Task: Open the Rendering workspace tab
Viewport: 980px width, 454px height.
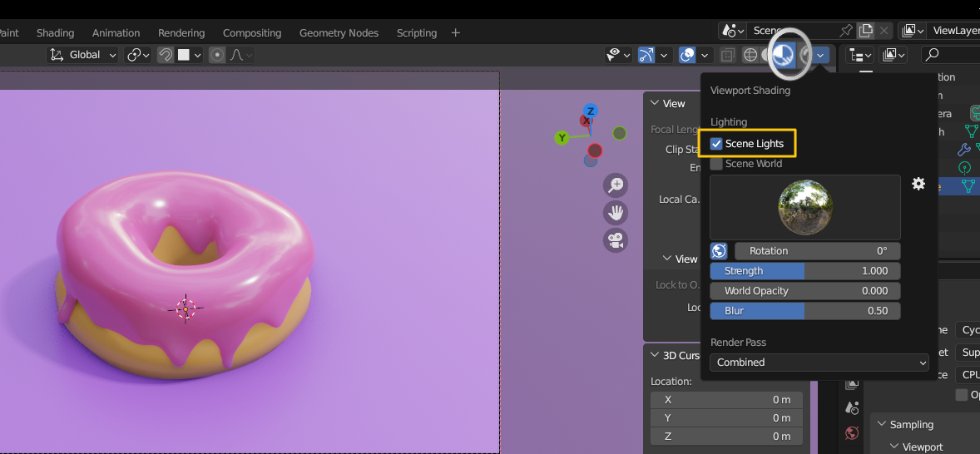Action: [x=181, y=33]
